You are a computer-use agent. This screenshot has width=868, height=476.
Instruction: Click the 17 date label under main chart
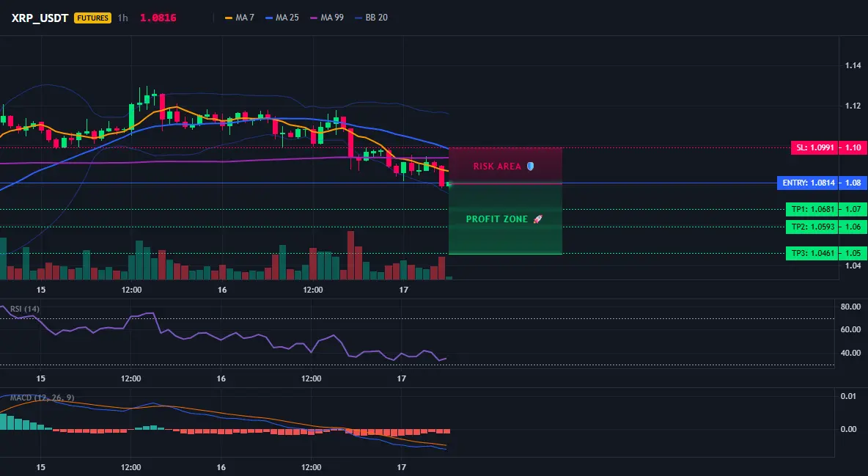pyautogui.click(x=403, y=290)
